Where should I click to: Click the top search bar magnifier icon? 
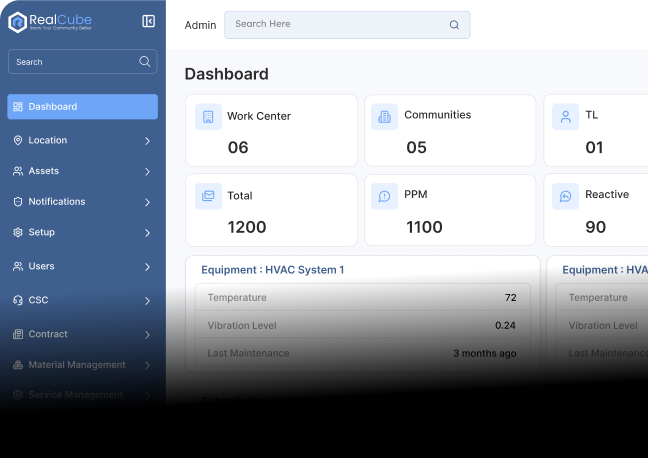(454, 25)
